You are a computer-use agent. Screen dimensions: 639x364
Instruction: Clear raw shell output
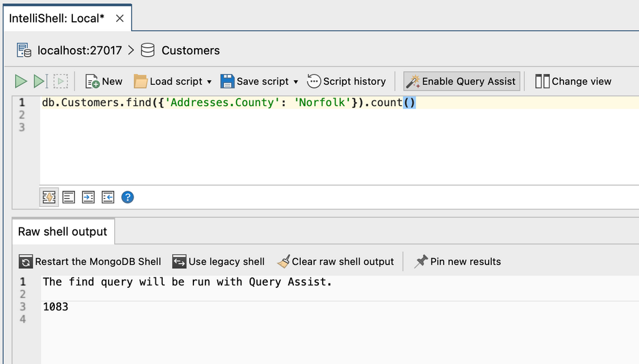point(336,262)
